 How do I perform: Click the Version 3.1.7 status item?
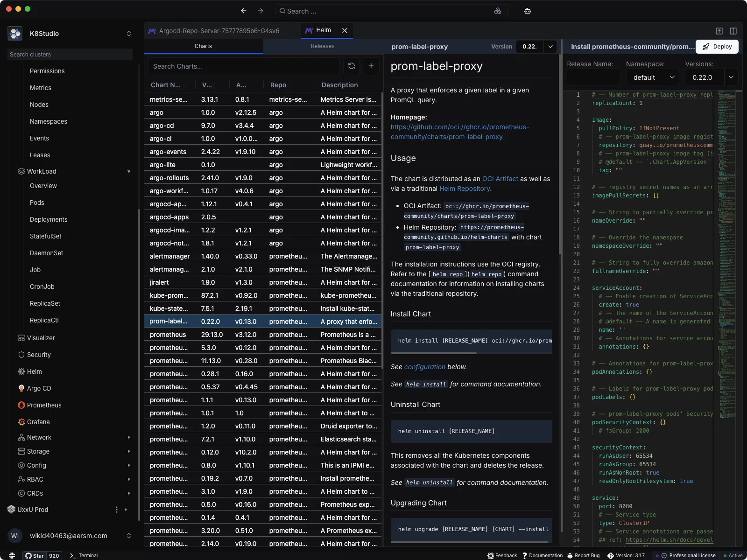(626, 555)
